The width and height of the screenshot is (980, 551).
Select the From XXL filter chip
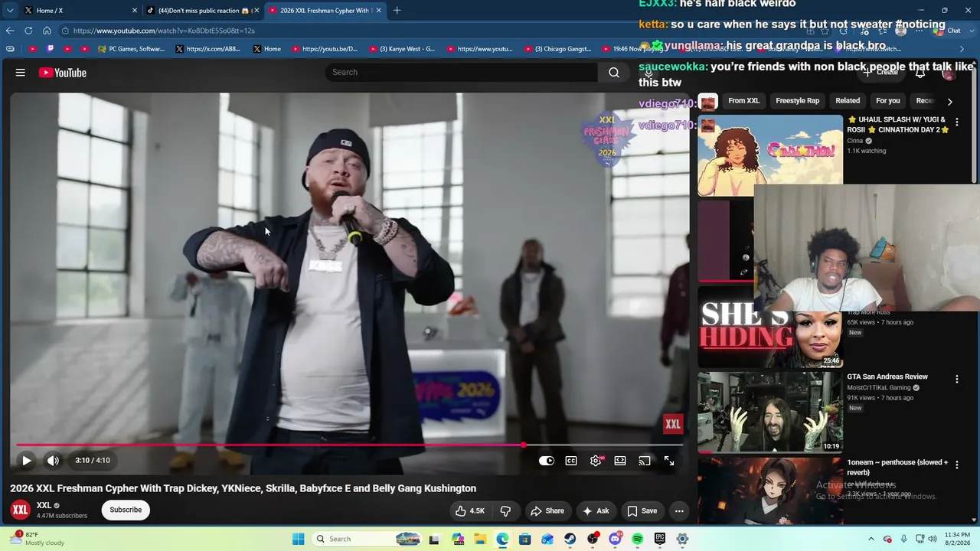(x=743, y=101)
